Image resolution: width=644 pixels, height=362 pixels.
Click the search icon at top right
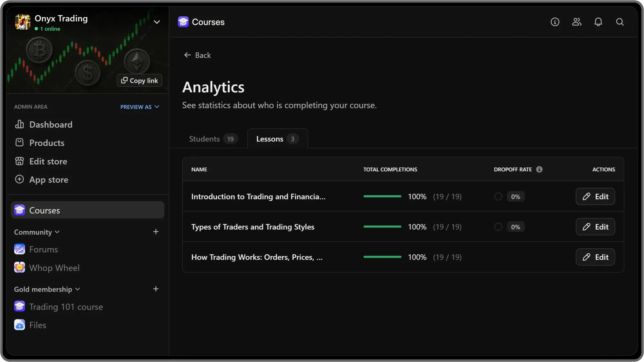tap(620, 22)
